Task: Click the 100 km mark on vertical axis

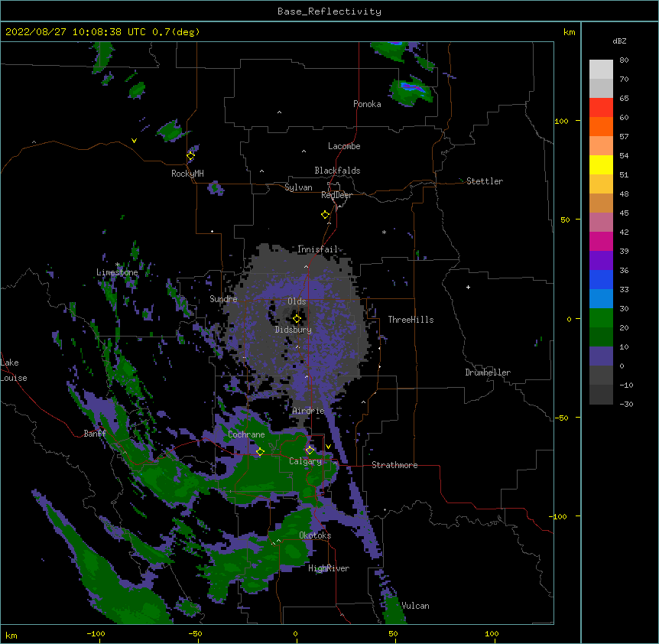Action: (561, 121)
